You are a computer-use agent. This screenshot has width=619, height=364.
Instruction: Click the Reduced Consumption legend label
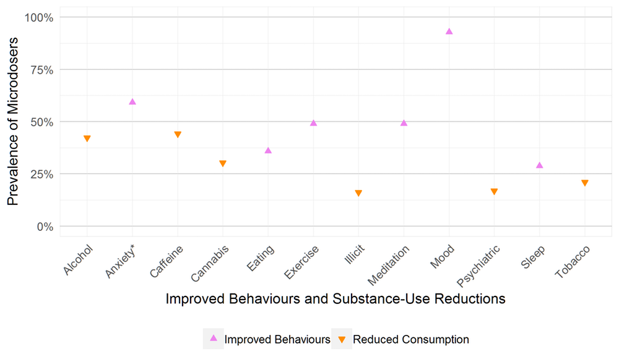pyautogui.click(x=411, y=339)
